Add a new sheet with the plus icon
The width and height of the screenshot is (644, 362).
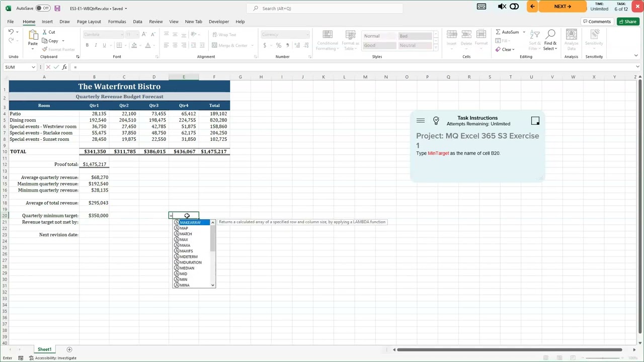[x=69, y=349]
